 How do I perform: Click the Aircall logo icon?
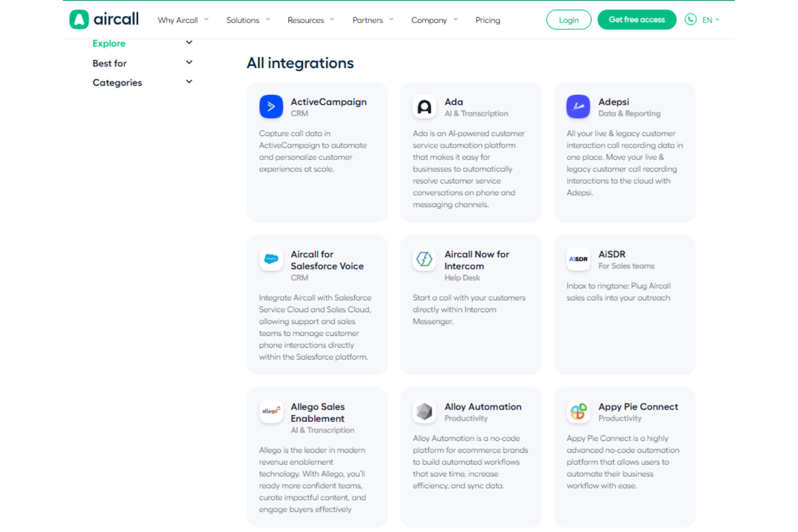79,19
